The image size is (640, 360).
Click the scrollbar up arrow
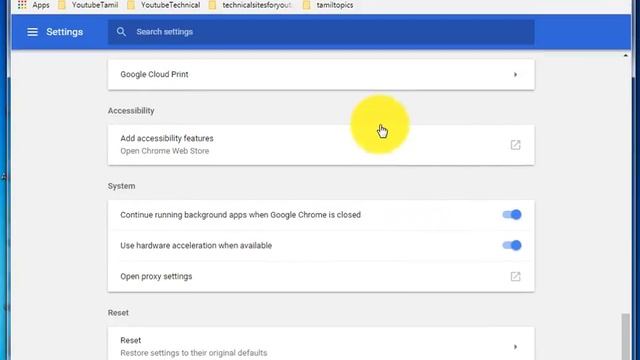click(626, 55)
